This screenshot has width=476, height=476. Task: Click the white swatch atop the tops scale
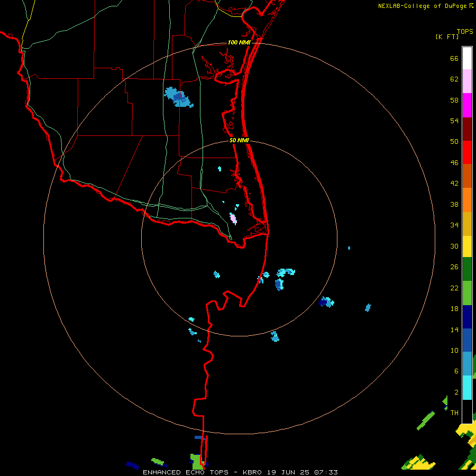pyautogui.click(x=467, y=58)
